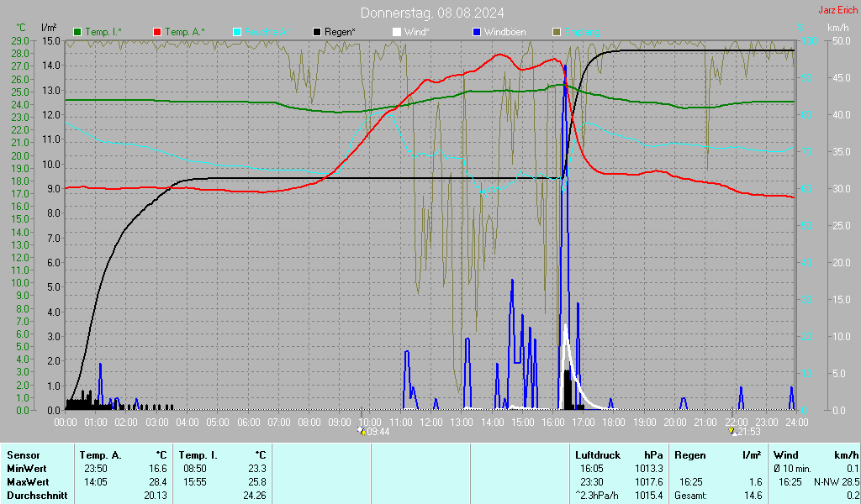Click the olive legend square after Windböen
This screenshot has width=861, height=504.
[x=557, y=32]
